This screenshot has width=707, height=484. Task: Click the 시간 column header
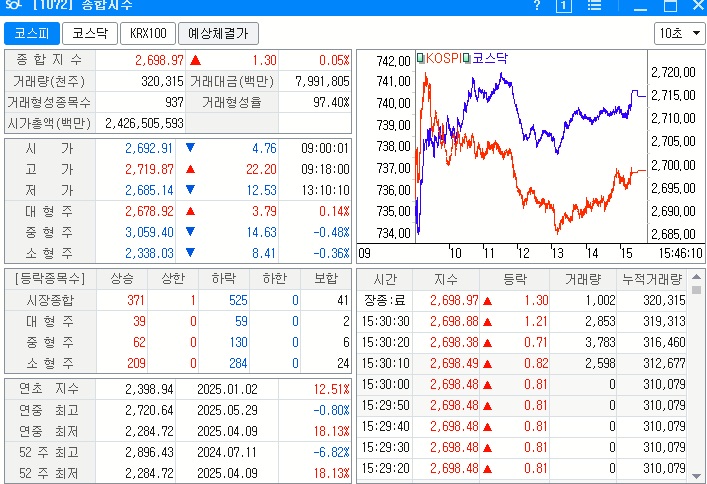pyautogui.click(x=385, y=279)
